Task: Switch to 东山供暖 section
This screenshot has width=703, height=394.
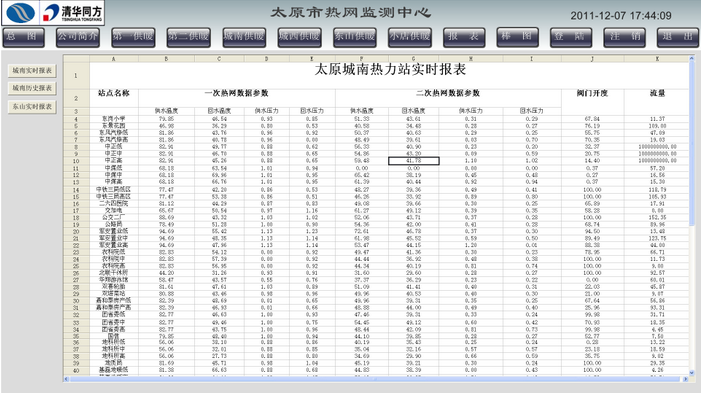Action: 355,37
